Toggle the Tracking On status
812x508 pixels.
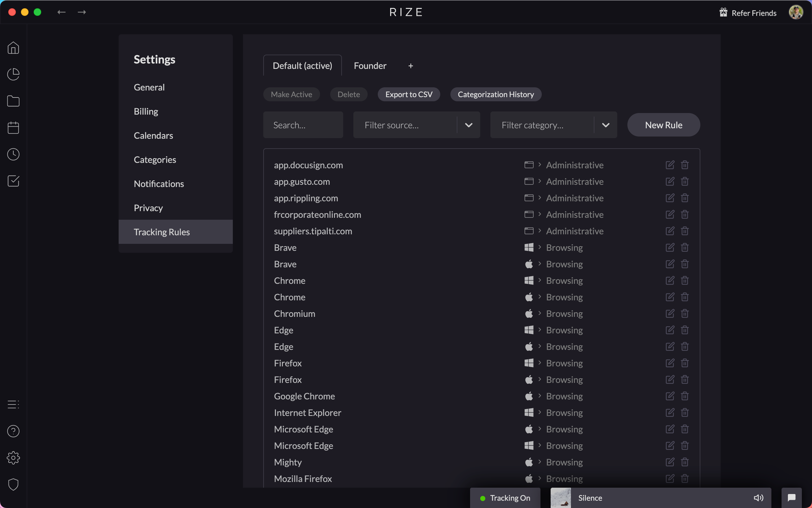[505, 498]
